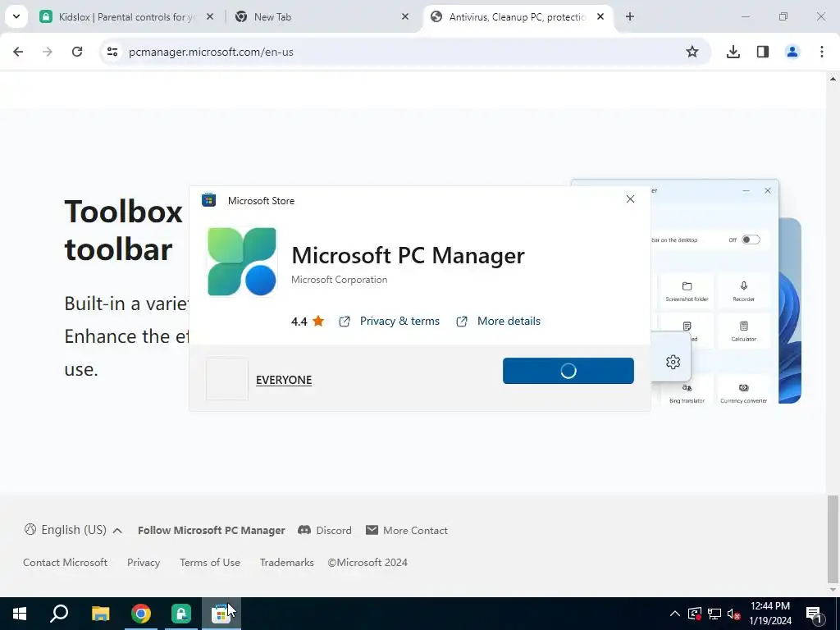The width and height of the screenshot is (840, 630).
Task: Click the network tray icon
Action: [x=714, y=614]
